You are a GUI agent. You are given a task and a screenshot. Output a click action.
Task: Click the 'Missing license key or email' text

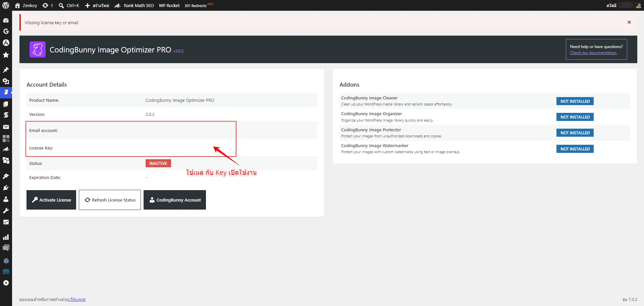click(52, 23)
